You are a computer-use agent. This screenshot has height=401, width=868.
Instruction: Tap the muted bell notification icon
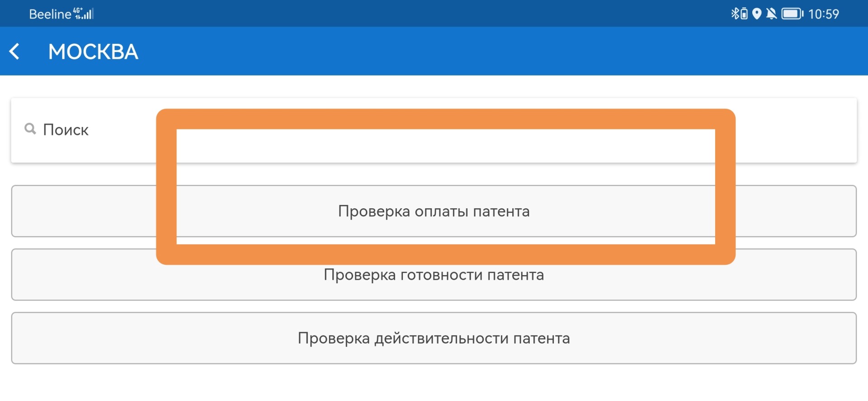tap(772, 14)
